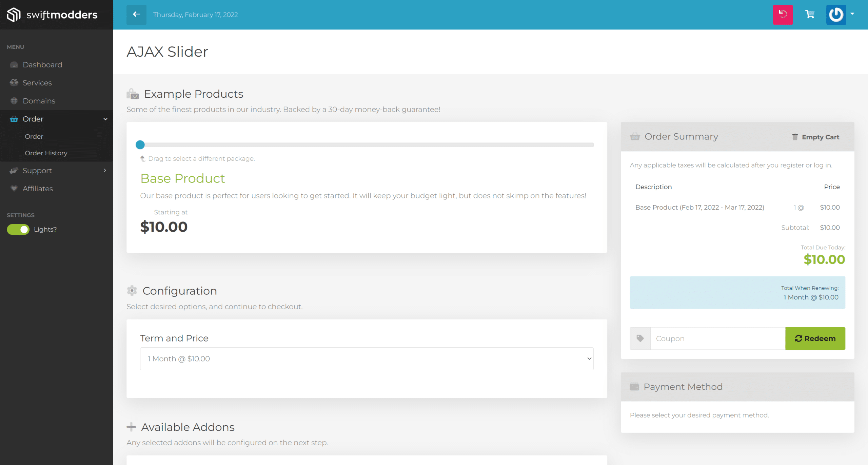Focus the Coupon input field

click(x=717, y=338)
